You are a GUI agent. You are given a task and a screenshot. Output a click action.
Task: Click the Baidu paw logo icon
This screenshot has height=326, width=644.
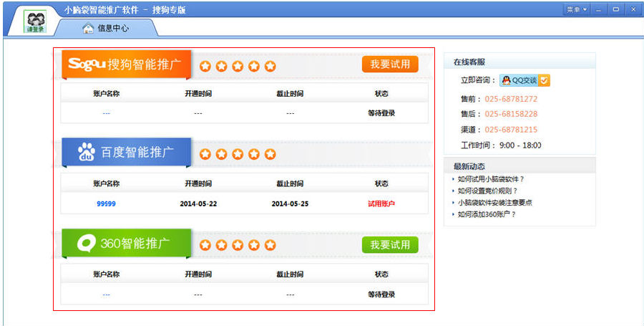click(x=87, y=152)
